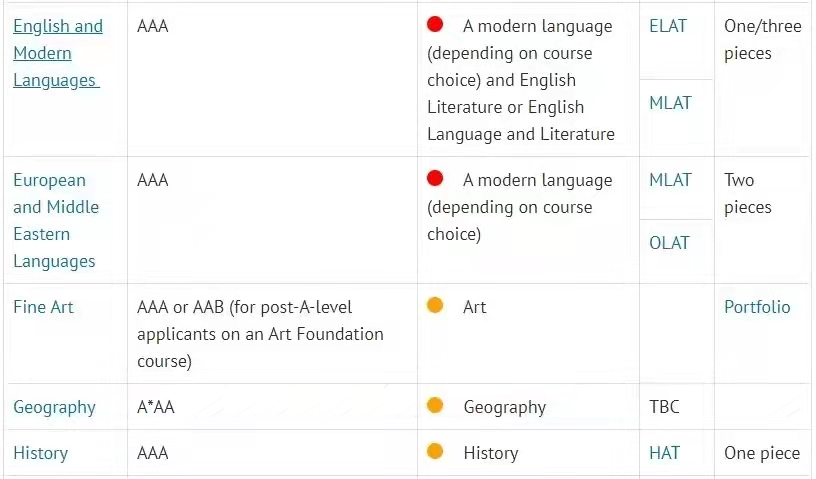This screenshot has height=479, width=816.
Task: Click red dot in European languages row
Action: (435, 178)
